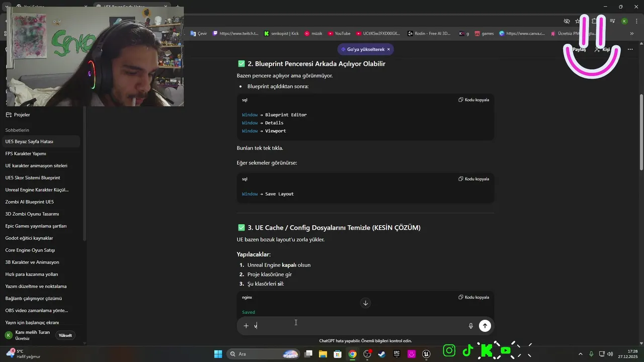
Task: Open Task View from the taskbar
Action: tap(308, 354)
